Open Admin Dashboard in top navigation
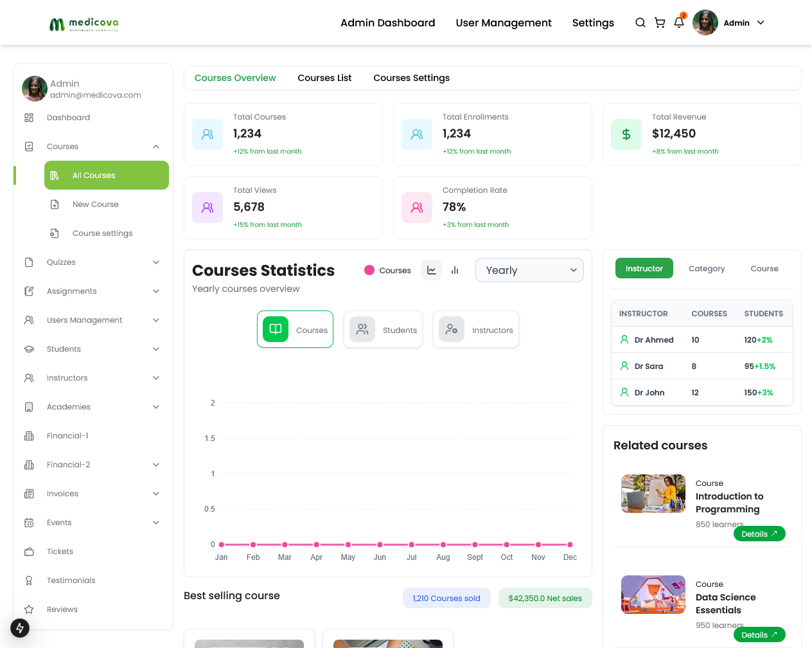 pos(388,22)
